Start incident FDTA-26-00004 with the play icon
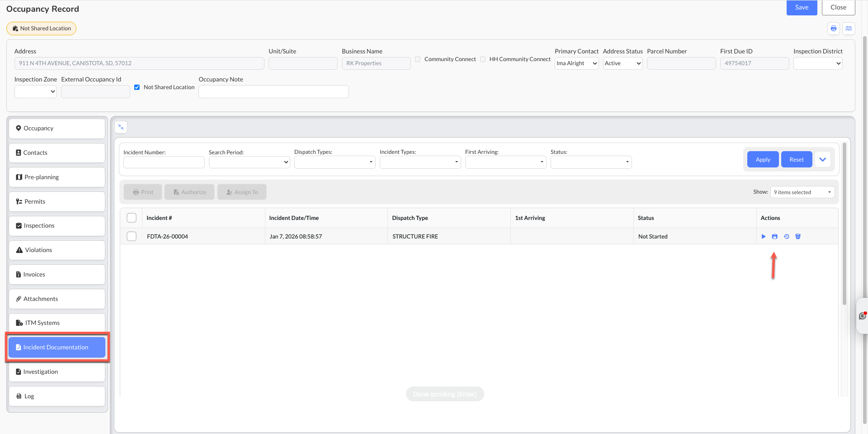The height and width of the screenshot is (434, 868). pos(764,237)
